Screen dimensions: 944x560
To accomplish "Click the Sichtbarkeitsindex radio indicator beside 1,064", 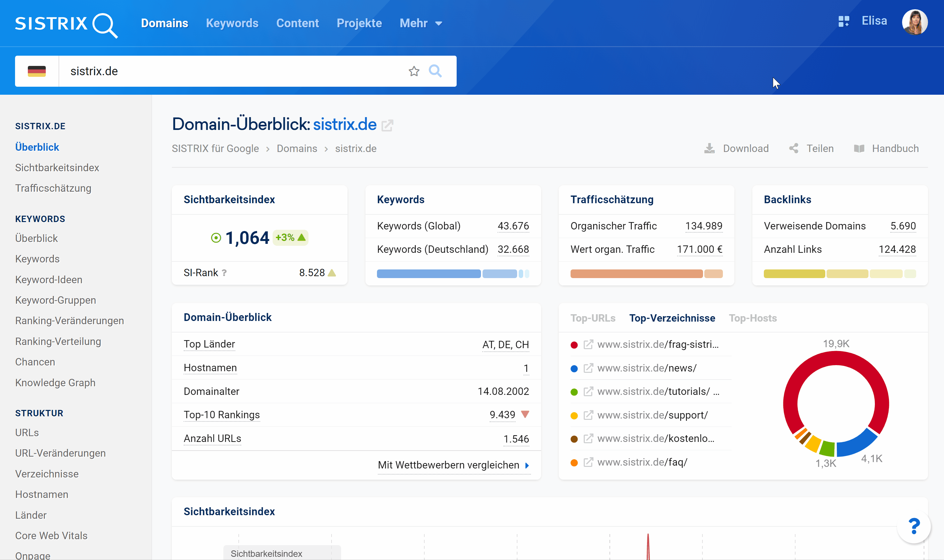I will [x=216, y=238].
